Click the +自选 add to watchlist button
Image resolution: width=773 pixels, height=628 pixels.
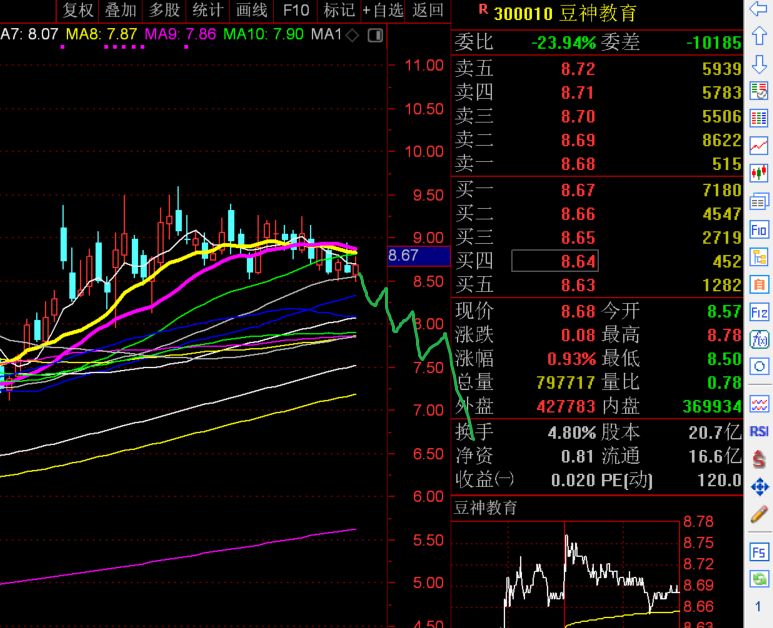click(383, 10)
